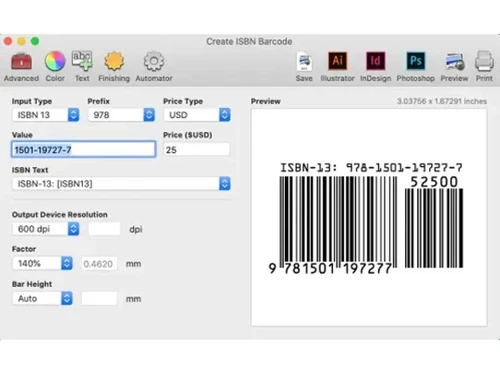Open the Advanced toolbox settings
The width and height of the screenshot is (500, 375).
click(x=21, y=67)
